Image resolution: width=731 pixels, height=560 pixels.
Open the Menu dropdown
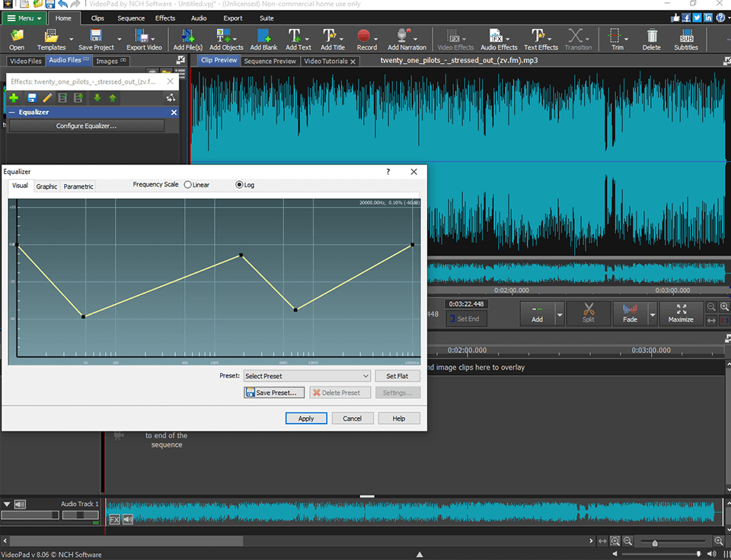pyautogui.click(x=23, y=17)
